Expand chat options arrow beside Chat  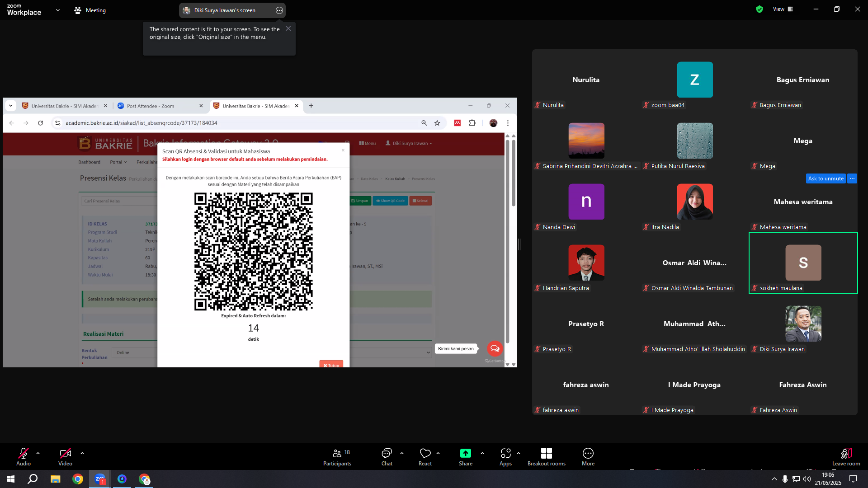[x=402, y=453]
